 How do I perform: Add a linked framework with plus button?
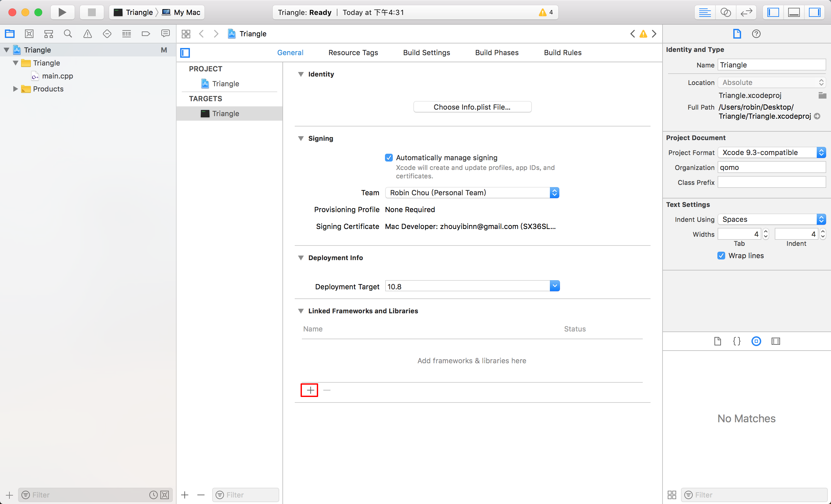click(x=310, y=390)
